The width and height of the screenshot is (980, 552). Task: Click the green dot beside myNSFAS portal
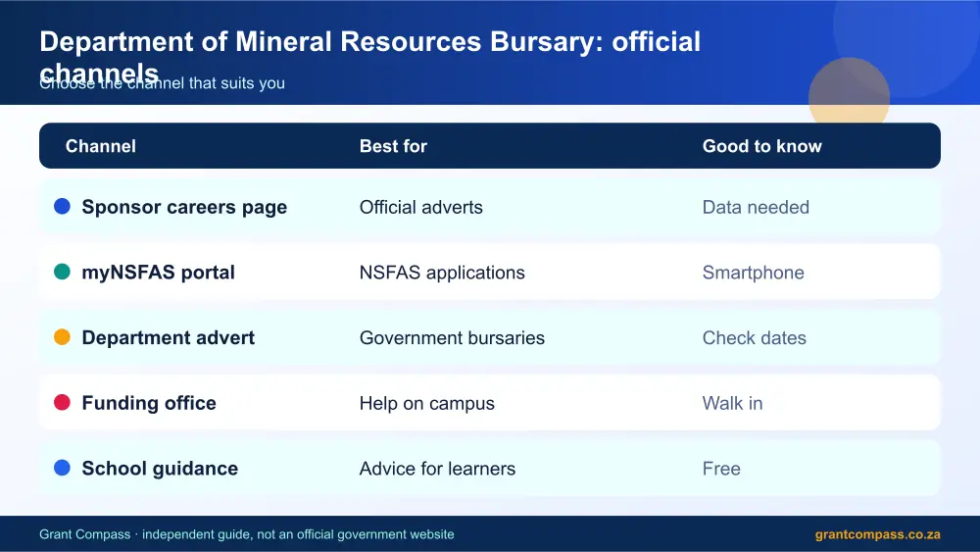[x=62, y=272]
